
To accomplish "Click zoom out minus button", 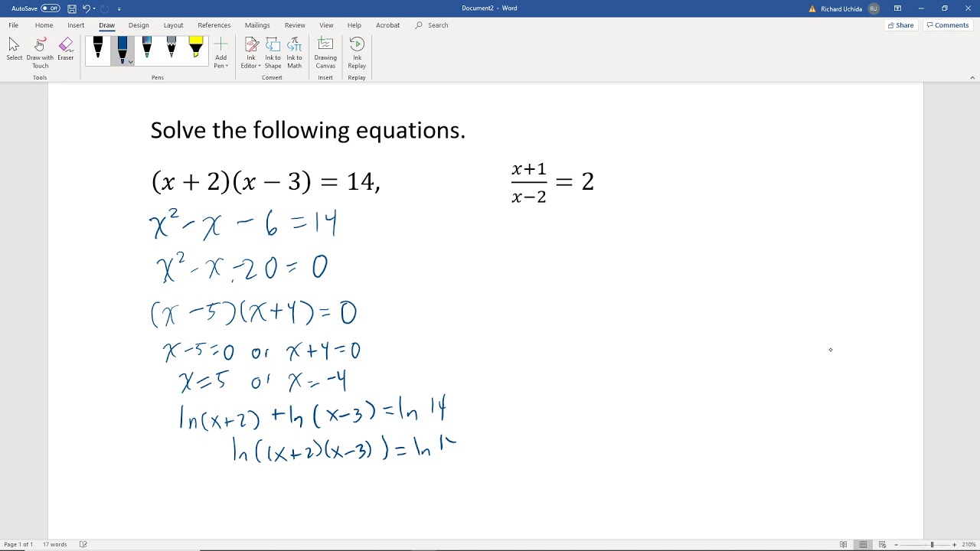I will tap(896, 544).
